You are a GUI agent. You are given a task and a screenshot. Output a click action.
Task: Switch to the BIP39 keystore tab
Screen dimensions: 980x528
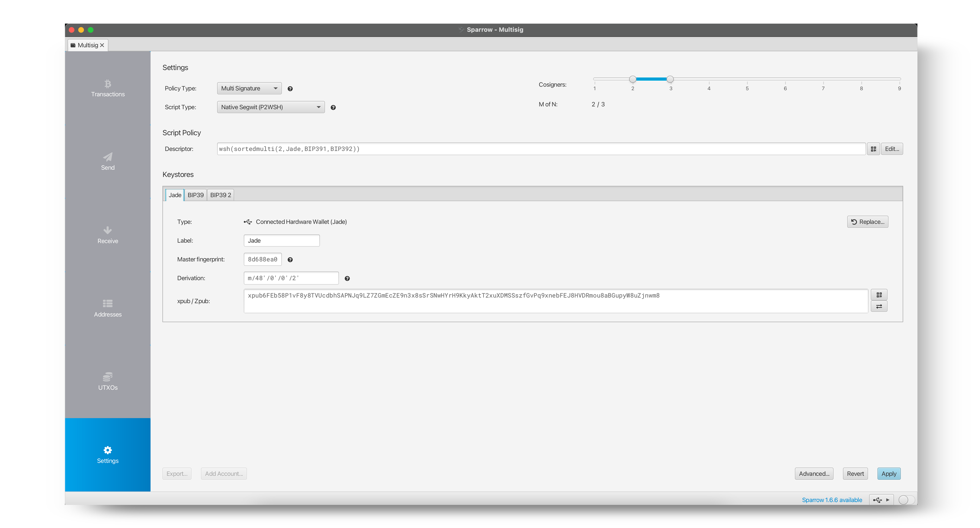click(x=196, y=195)
